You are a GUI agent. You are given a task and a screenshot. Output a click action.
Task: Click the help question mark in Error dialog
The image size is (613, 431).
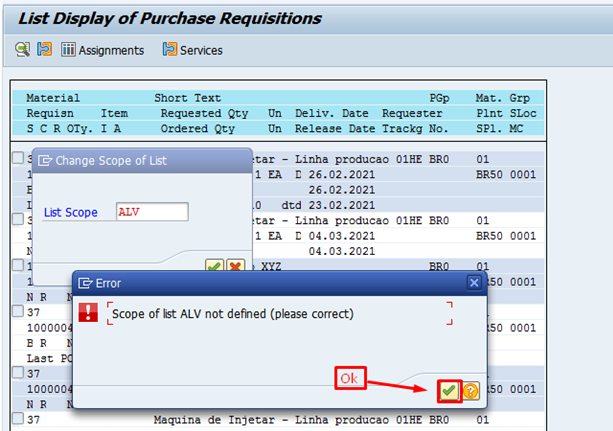(470, 391)
